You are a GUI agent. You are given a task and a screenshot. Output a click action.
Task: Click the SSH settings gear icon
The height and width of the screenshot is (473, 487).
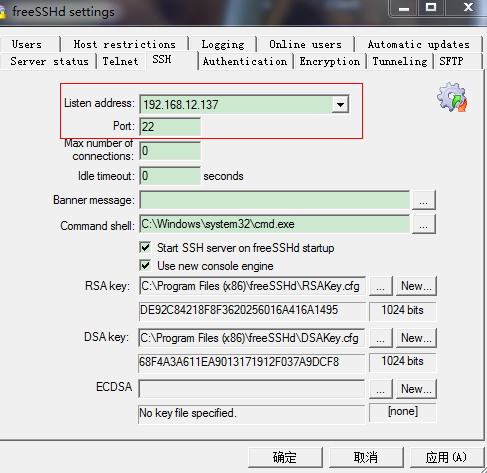452,97
